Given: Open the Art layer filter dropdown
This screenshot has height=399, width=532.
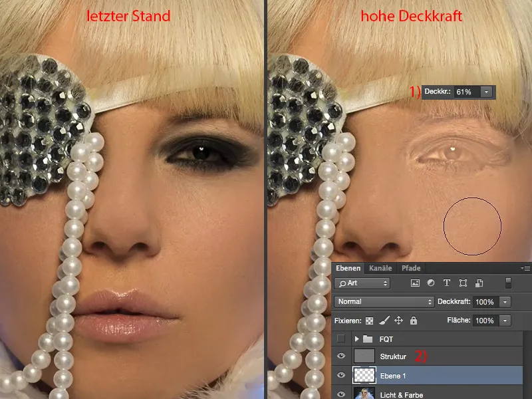Looking at the screenshot, I should tap(362, 283).
